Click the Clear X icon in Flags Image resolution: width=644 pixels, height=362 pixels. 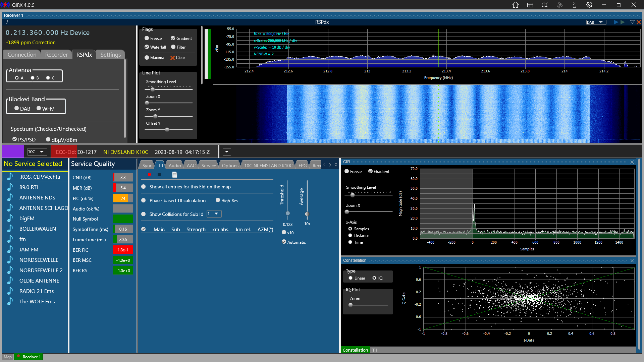173,58
